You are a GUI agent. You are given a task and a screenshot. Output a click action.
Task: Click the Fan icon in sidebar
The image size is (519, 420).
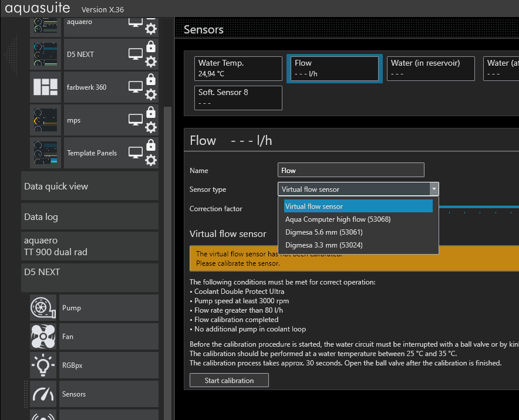click(42, 337)
